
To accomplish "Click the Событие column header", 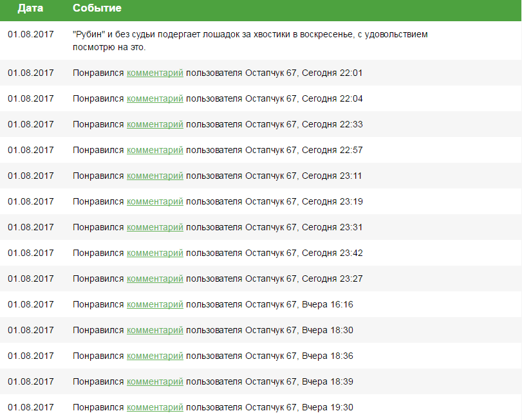I will (97, 8).
